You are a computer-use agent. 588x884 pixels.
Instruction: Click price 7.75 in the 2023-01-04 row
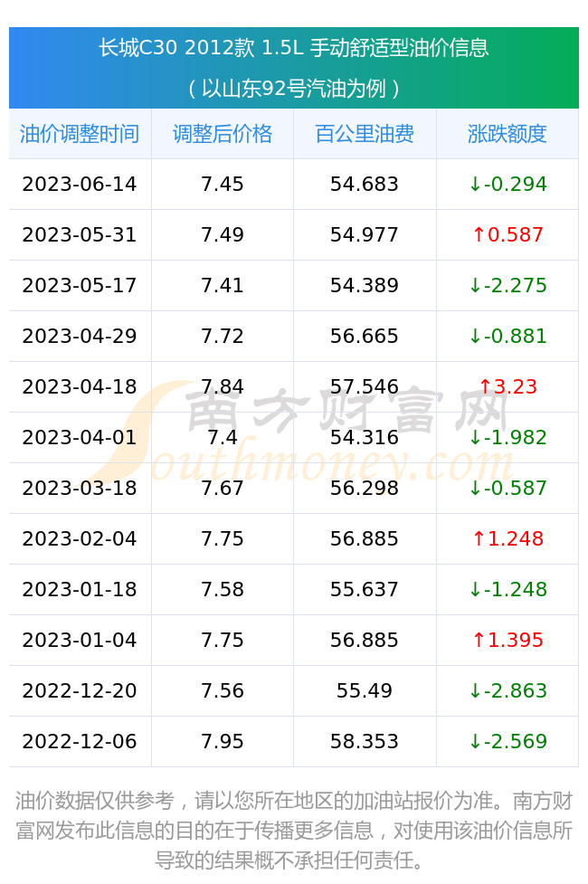coord(223,641)
